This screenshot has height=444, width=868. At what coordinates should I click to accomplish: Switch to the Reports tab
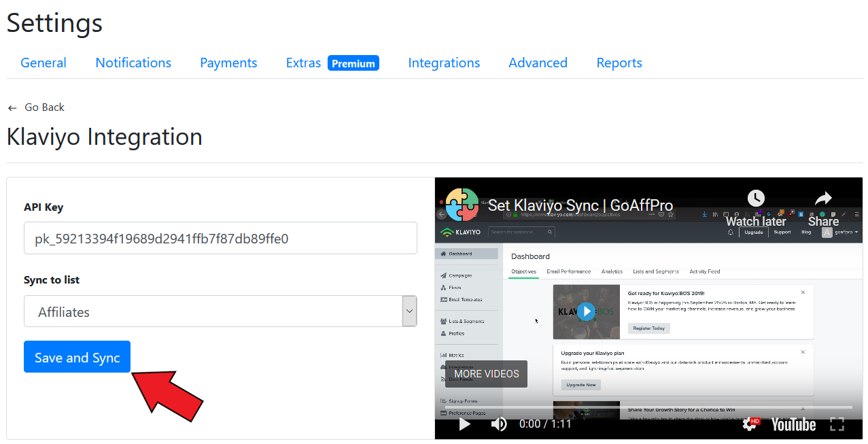tap(619, 63)
